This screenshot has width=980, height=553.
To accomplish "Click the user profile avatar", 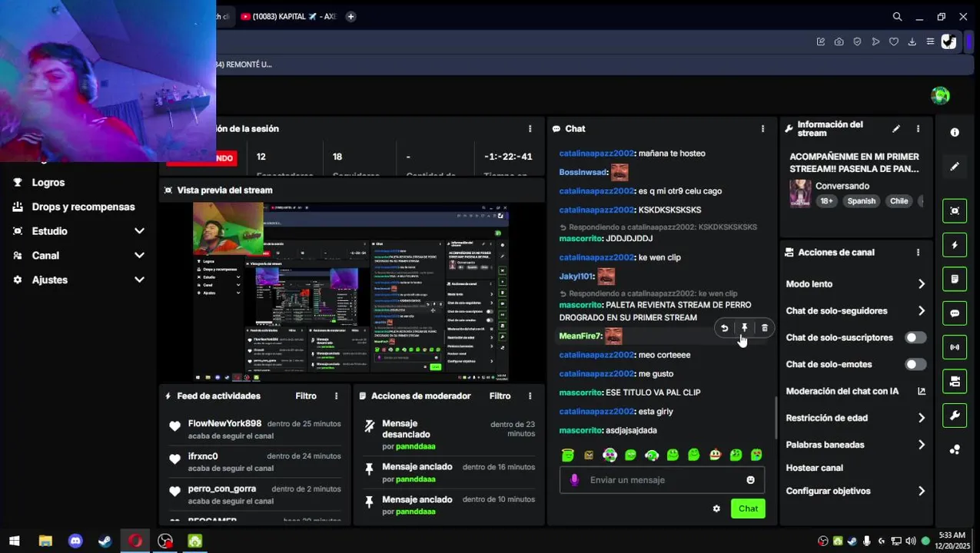I will click(x=940, y=96).
